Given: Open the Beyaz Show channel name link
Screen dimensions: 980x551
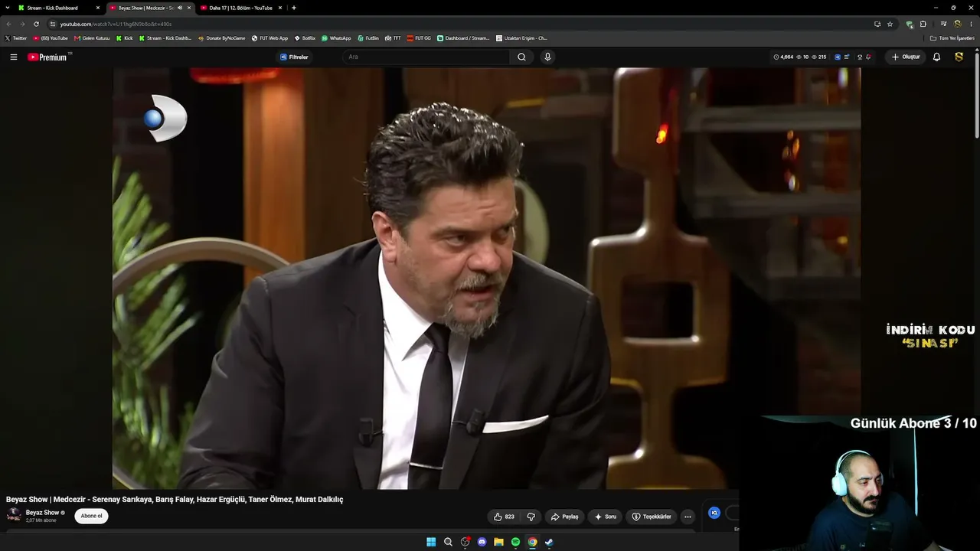Looking at the screenshot, I should [x=42, y=513].
